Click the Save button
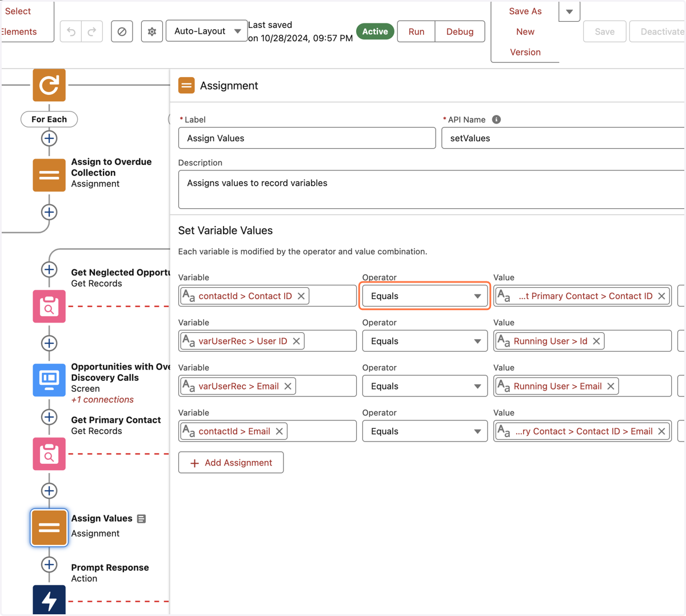 tap(605, 31)
